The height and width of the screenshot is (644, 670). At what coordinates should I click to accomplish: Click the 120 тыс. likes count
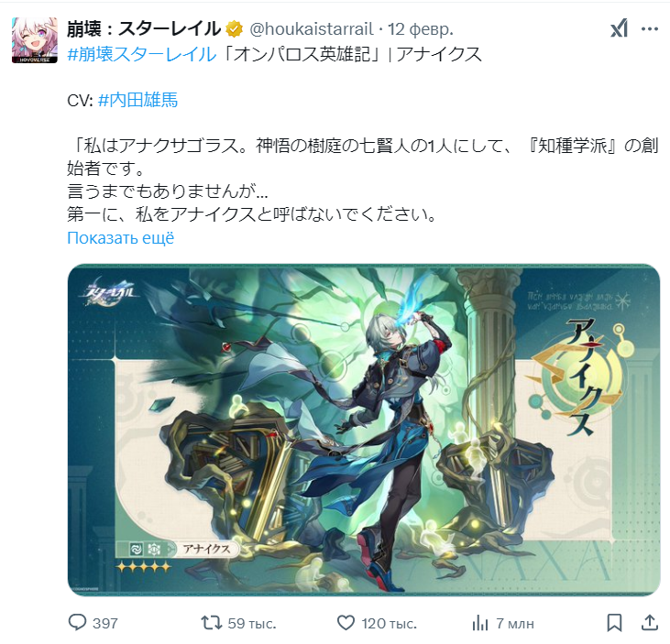click(x=389, y=623)
